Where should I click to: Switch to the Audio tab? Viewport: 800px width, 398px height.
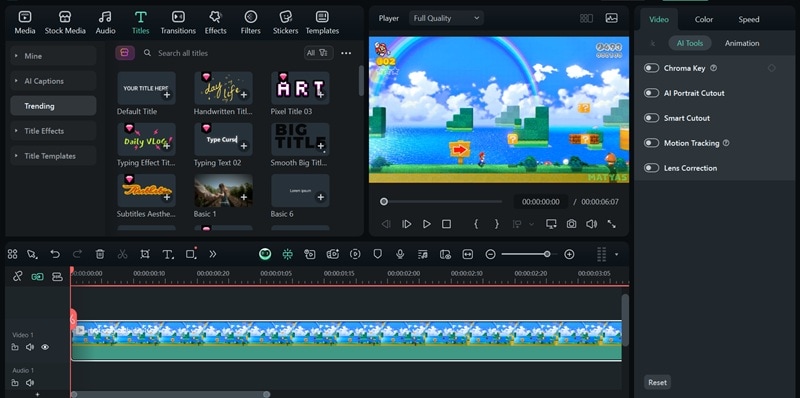[x=105, y=23]
